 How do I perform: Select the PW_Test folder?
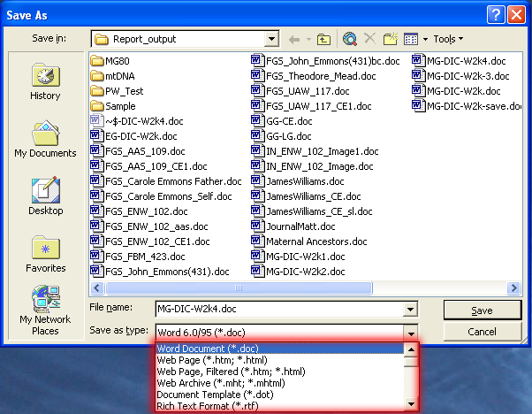117,91
